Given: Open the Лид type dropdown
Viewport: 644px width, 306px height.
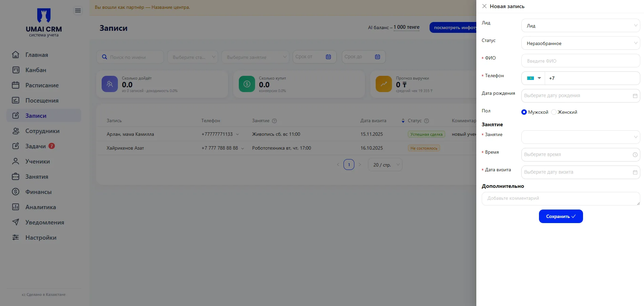Looking at the screenshot, I should [x=581, y=25].
